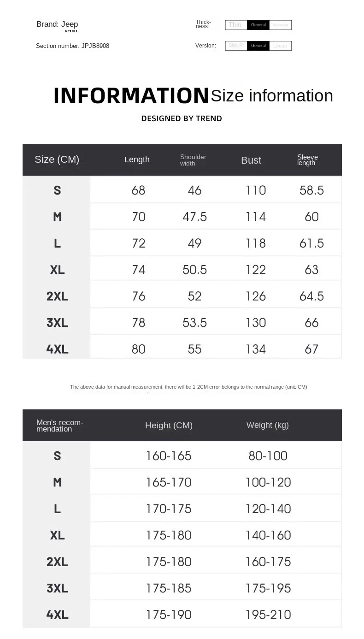
Task: Select size S row in measurements table
Action: pos(57,190)
